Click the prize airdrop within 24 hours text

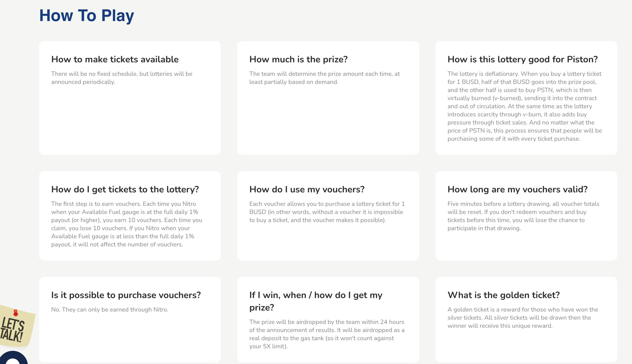point(327,334)
